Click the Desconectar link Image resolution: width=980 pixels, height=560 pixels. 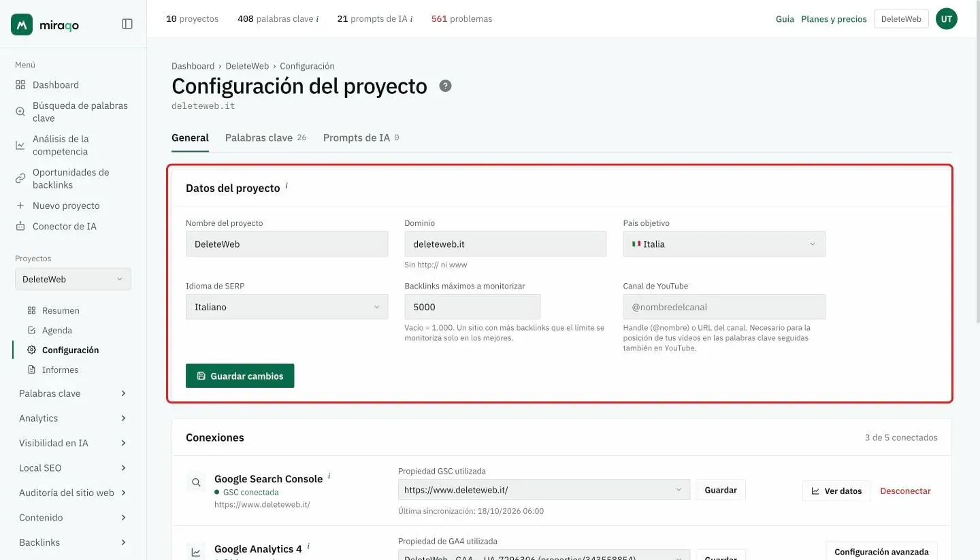905,491
